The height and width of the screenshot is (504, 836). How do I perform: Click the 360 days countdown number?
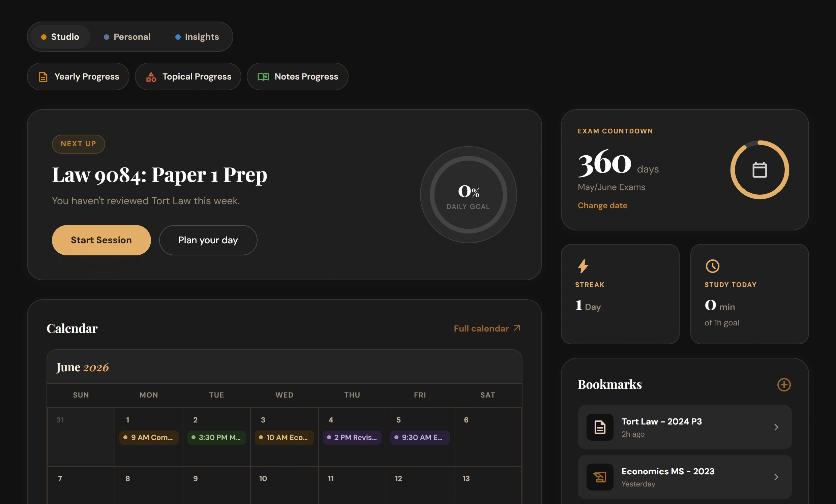click(604, 163)
